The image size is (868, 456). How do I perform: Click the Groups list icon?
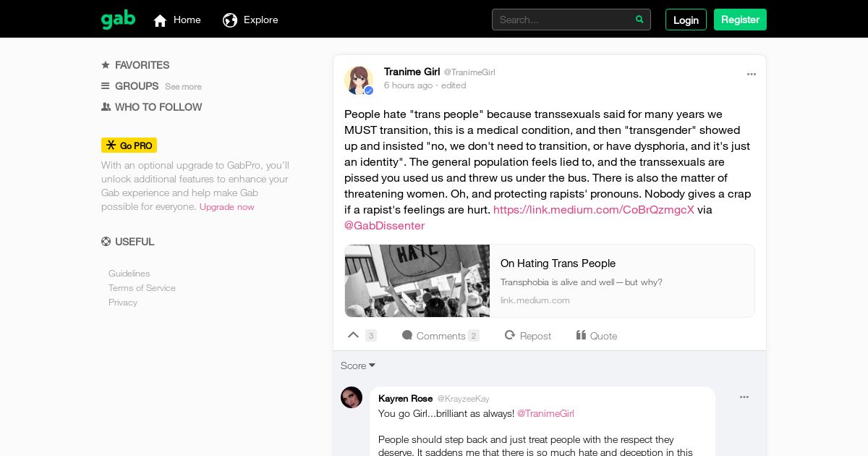click(x=106, y=85)
